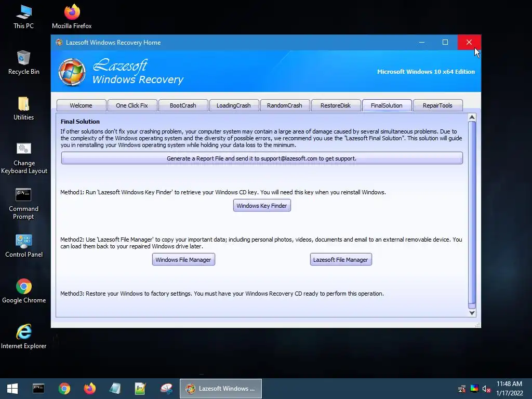
Task: Launch Firefox from the taskbar
Action: point(89,389)
